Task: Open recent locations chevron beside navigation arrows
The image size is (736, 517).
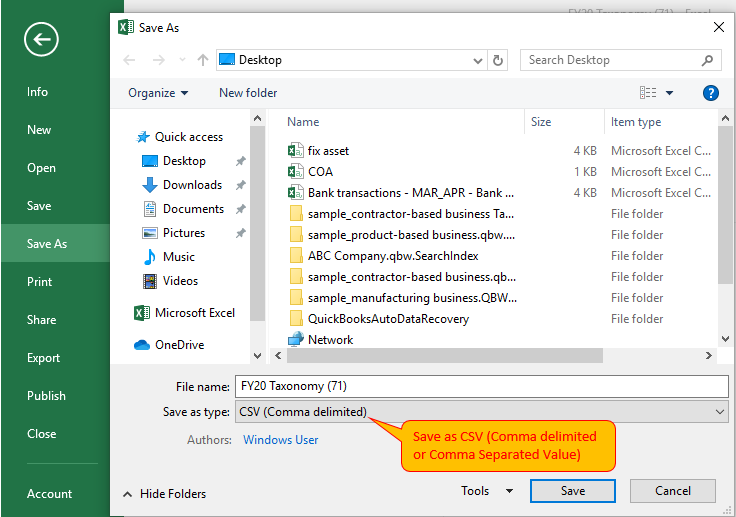Action: coord(182,60)
